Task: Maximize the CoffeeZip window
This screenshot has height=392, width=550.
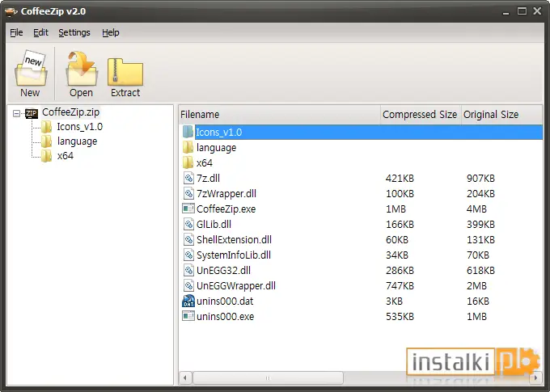Action: 522,11
